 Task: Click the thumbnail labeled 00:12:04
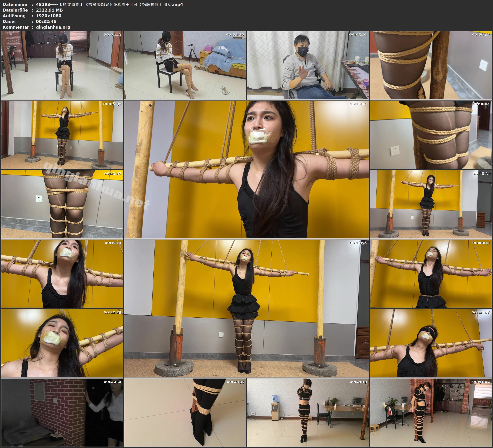tap(431, 135)
